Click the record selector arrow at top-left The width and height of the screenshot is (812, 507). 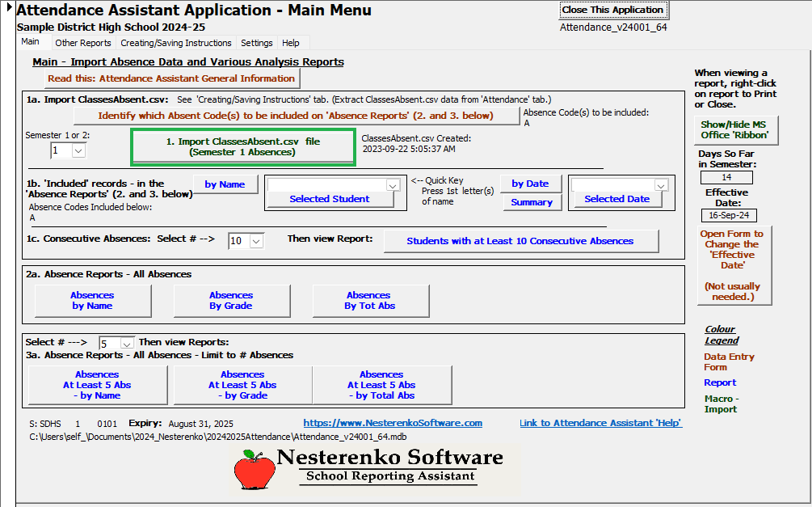point(9,7)
